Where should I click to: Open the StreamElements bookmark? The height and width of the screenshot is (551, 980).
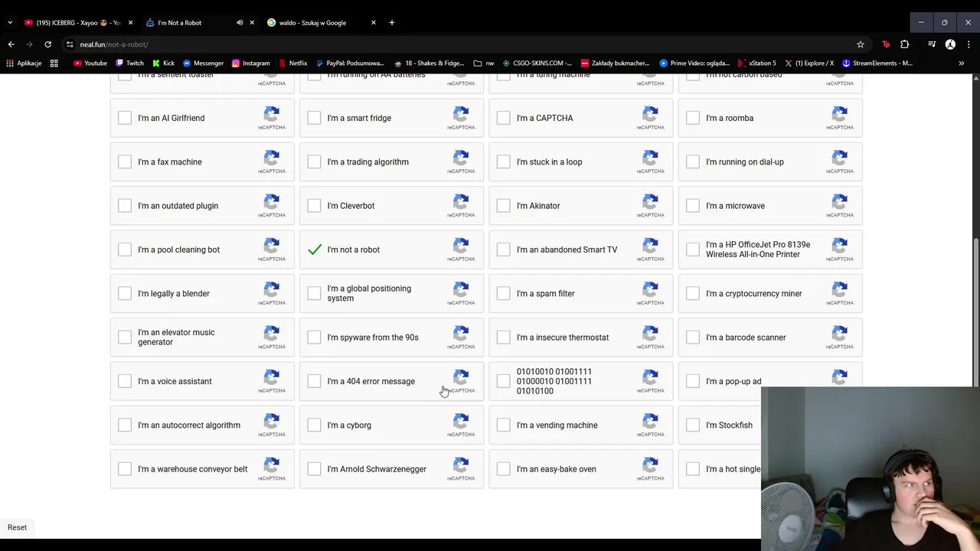click(877, 64)
